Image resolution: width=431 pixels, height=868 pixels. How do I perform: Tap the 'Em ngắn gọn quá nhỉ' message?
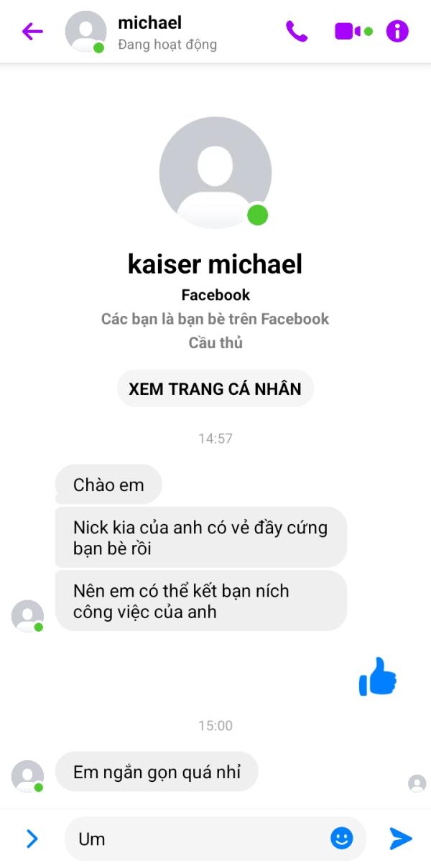[157, 772]
